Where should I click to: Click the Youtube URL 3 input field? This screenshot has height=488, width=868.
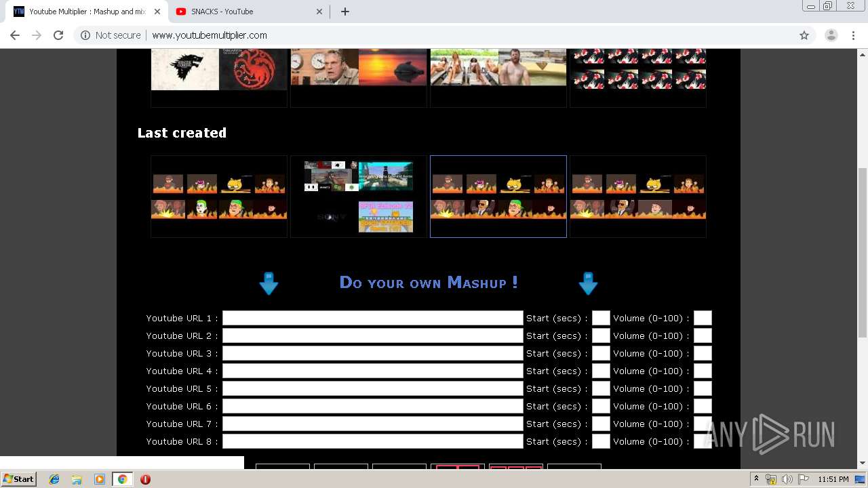[x=373, y=353]
